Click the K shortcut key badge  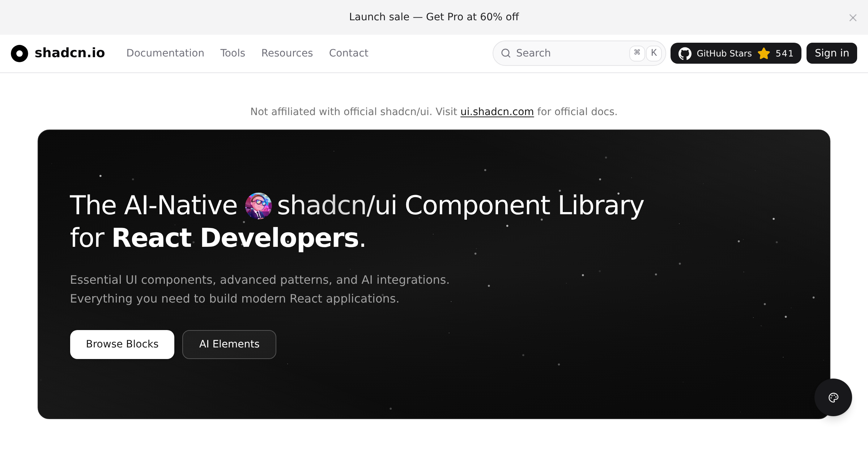click(x=654, y=53)
